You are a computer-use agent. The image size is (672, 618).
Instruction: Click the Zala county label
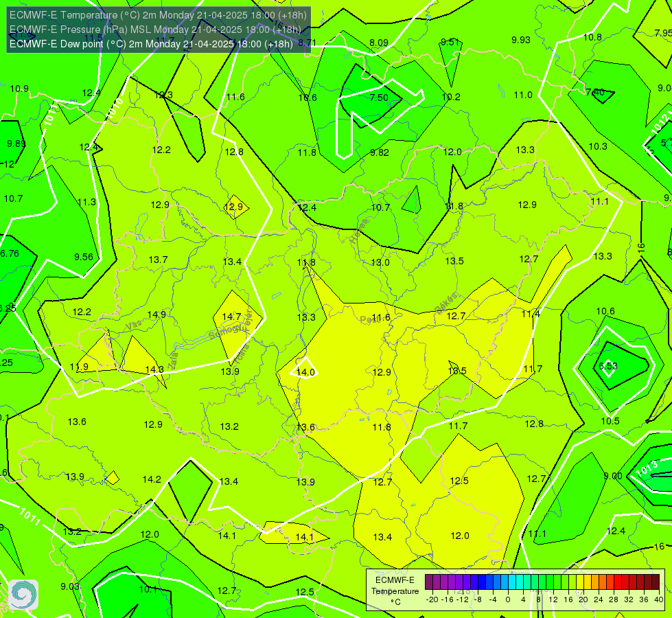[173, 360]
